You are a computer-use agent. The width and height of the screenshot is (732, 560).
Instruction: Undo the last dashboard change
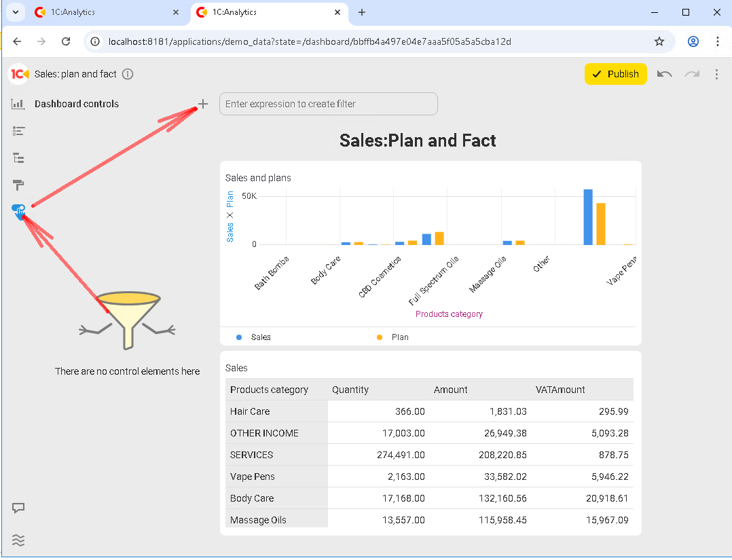(665, 74)
